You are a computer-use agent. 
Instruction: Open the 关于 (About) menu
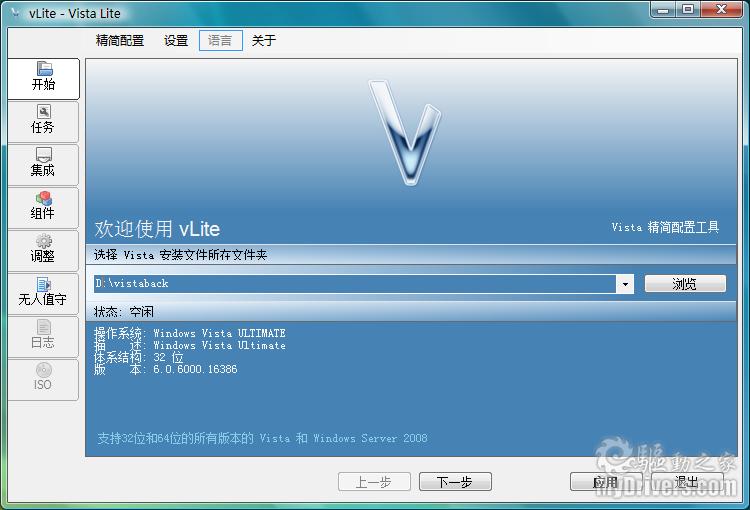tap(264, 40)
